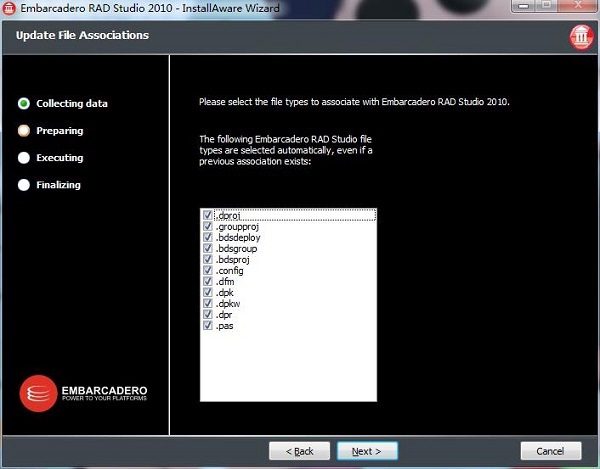Click the 'Update File Associations' heading
600x469 pixels.
[x=82, y=35]
